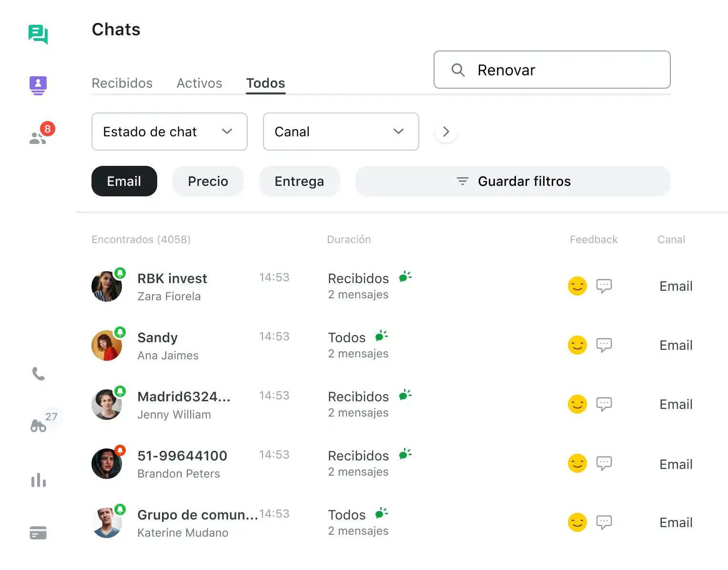Viewport: 728px width, 570px height.
Task: Click the Guardar filtros button
Action: tap(513, 181)
